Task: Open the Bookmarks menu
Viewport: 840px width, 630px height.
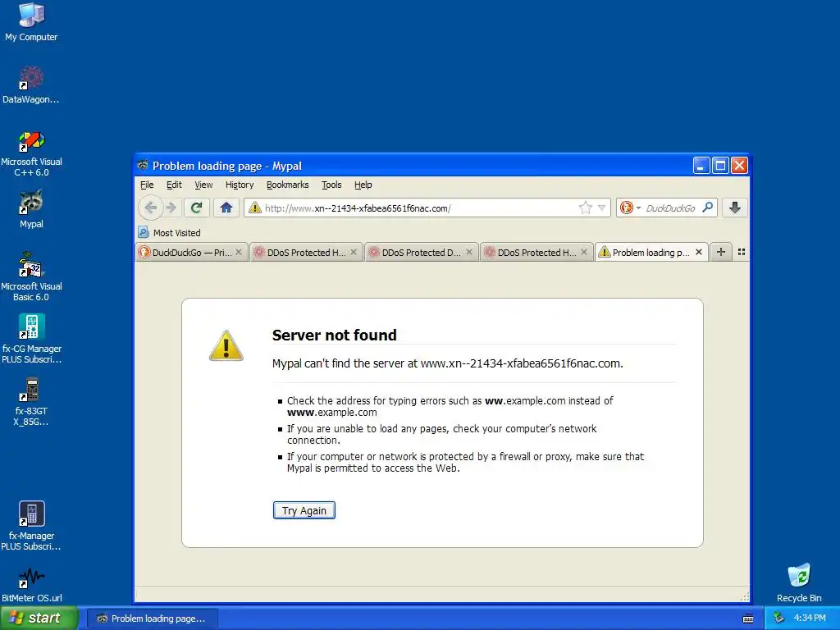Action: click(288, 185)
